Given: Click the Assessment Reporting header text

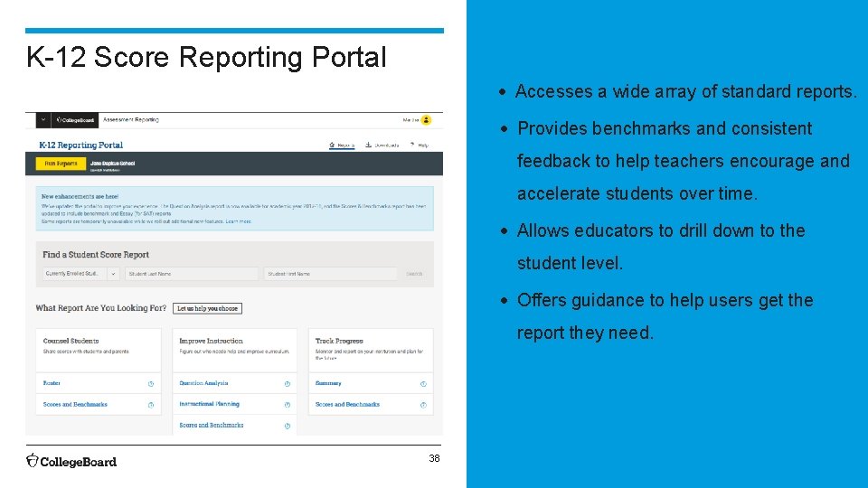Looking at the screenshot, I should 130,119.
